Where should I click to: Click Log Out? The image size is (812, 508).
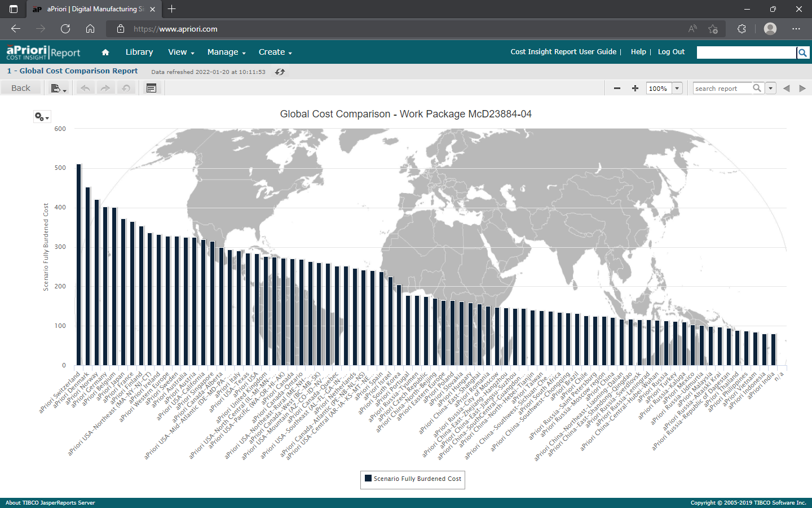(671, 51)
